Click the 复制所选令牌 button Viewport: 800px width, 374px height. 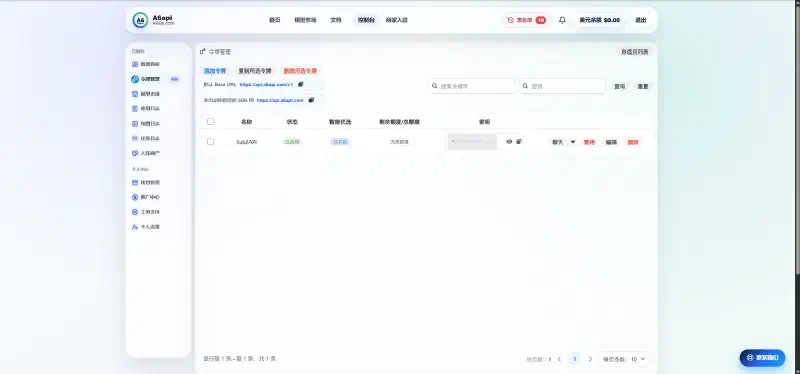[255, 71]
